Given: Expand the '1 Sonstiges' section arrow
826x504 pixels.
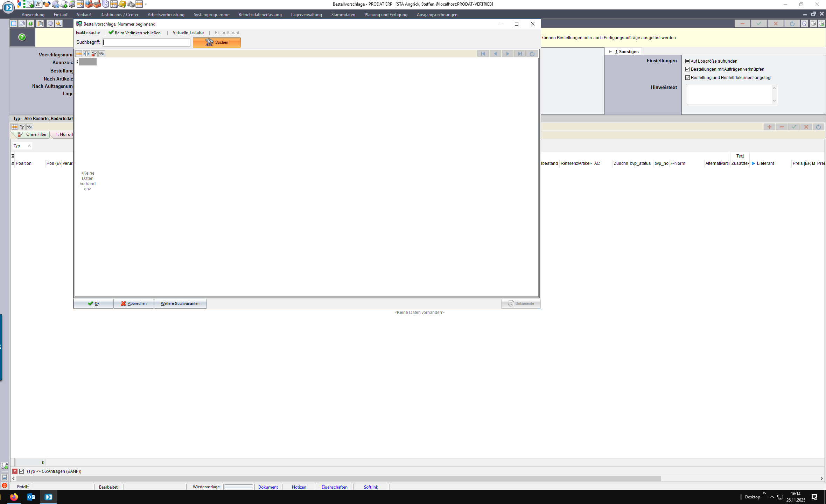Looking at the screenshot, I should (610, 52).
